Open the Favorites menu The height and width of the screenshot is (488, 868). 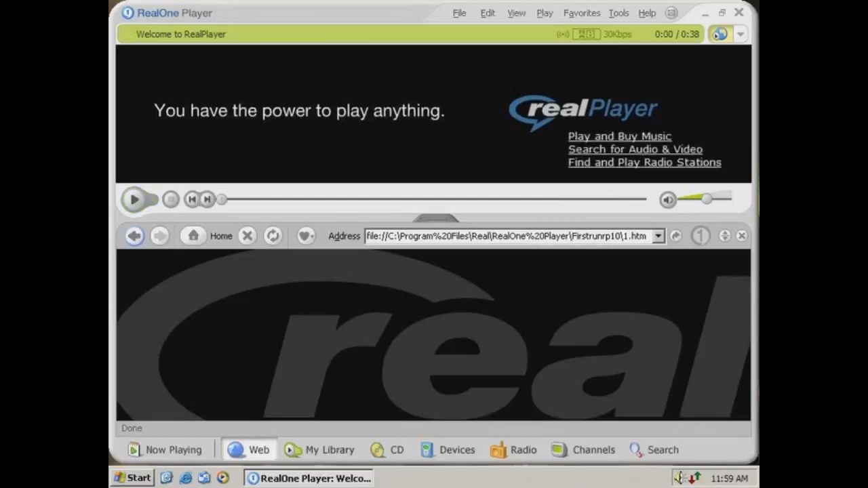click(582, 13)
